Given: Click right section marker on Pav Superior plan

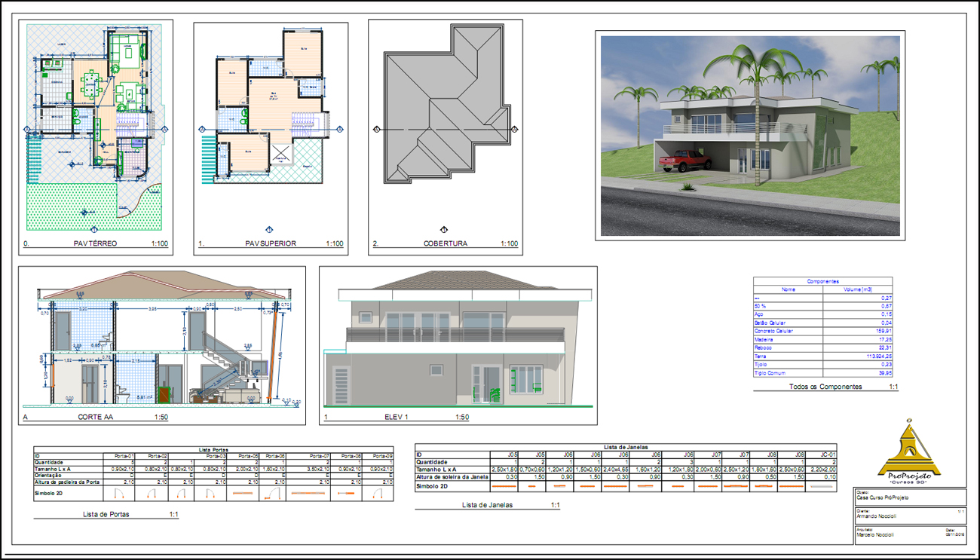Looking at the screenshot, I should tap(339, 130).
